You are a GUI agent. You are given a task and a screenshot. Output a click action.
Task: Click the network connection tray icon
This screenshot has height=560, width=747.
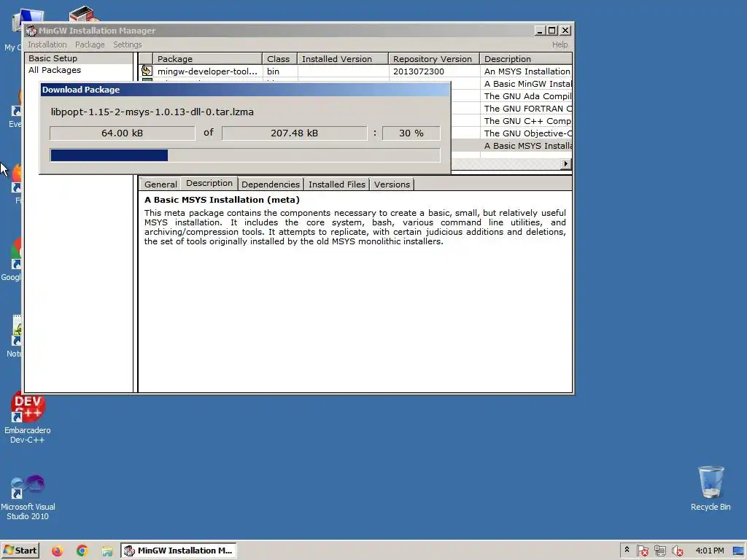click(659, 551)
